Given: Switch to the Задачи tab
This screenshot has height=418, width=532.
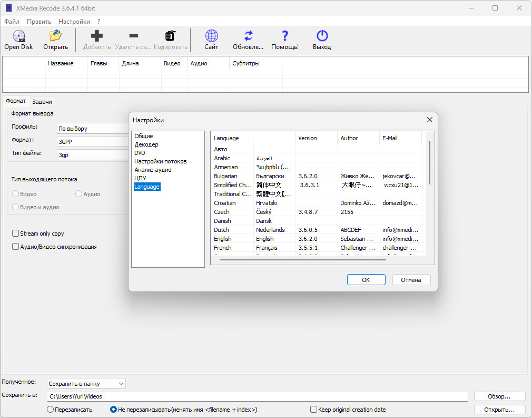Looking at the screenshot, I should tap(42, 102).
